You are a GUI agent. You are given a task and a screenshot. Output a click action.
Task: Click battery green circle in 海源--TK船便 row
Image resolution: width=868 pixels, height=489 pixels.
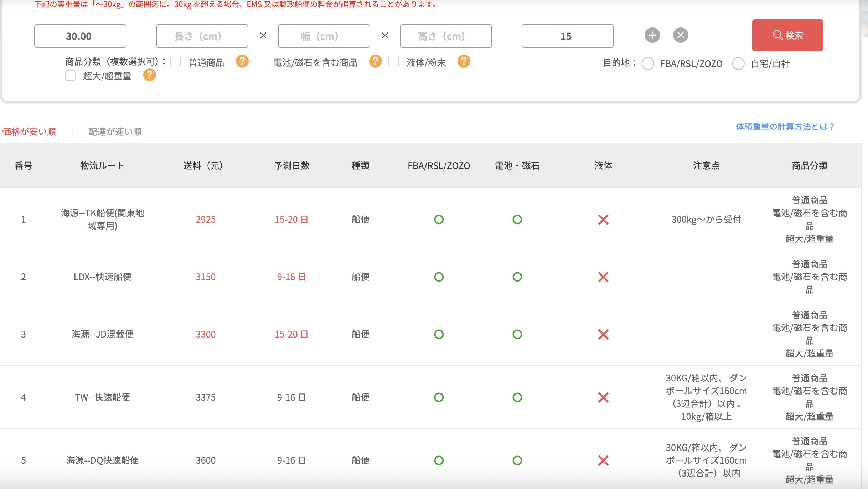coord(517,220)
